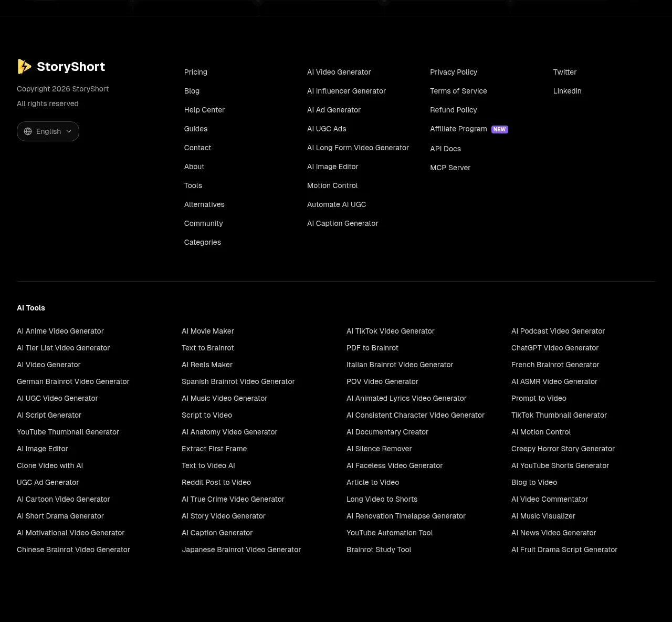Open the Pricing link
Screen dimensions: 672x622
click(196, 72)
